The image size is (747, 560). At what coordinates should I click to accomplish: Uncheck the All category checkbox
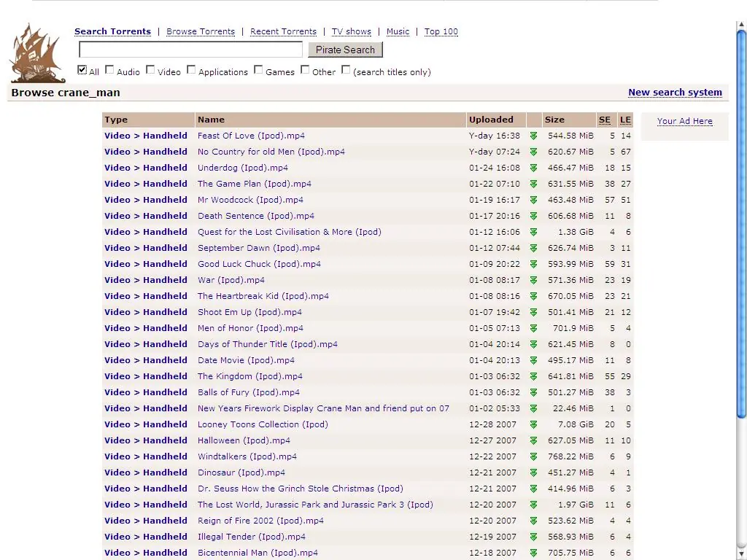coord(82,70)
